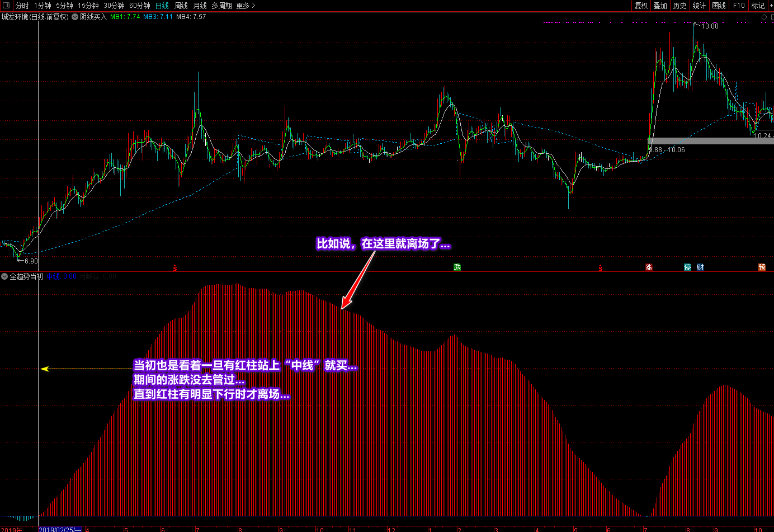Expand the 更多 periods menu
Screen dimensions: 774x532
[x=245, y=6]
